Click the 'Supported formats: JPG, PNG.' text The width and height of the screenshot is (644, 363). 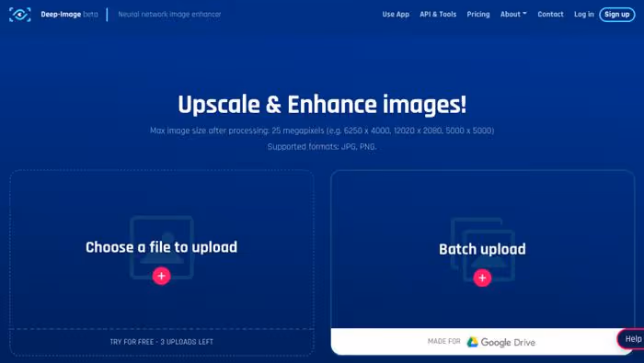(x=322, y=146)
